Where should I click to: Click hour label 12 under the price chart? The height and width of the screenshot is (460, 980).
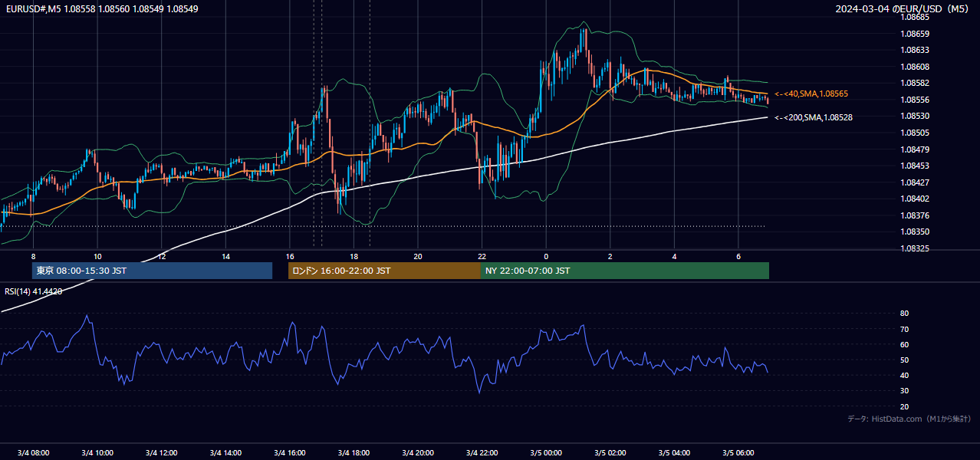click(x=161, y=256)
